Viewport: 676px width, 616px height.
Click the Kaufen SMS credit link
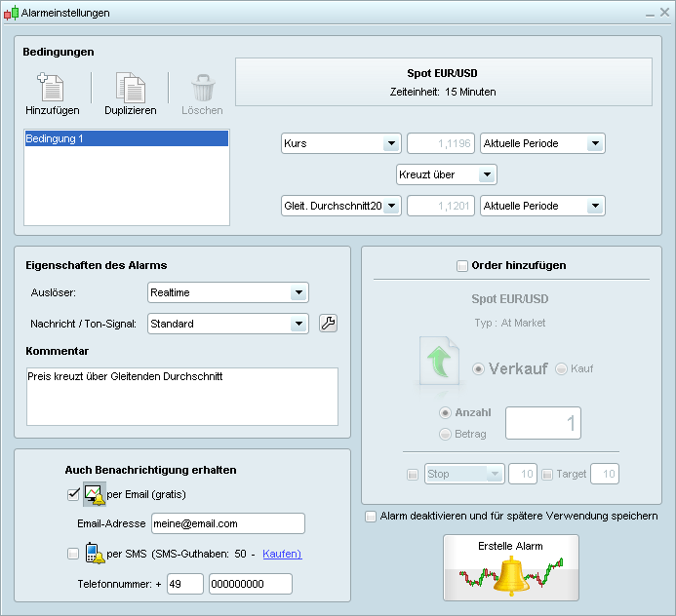coord(282,554)
